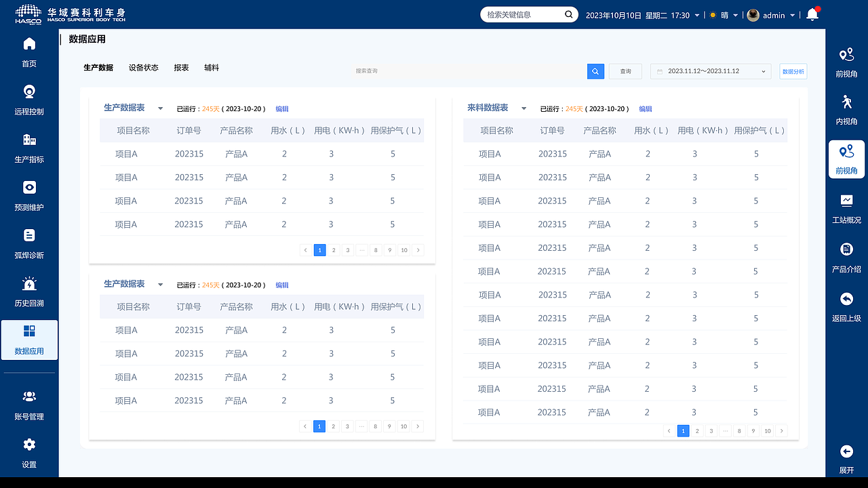The width and height of the screenshot is (868, 488).
Task: Click 245天 runtime text in 来料数据表
Action: pyautogui.click(x=574, y=109)
